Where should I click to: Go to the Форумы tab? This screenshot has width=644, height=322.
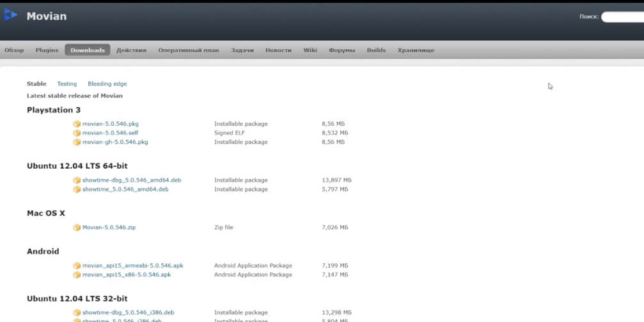[x=342, y=50]
